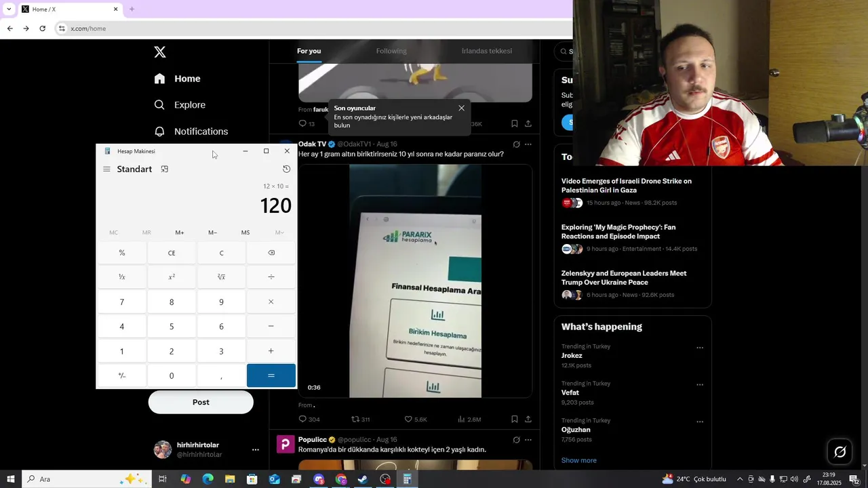Open hirhirhirtolar account options ellipsis
The width and height of the screenshot is (868, 488).
pyautogui.click(x=256, y=450)
